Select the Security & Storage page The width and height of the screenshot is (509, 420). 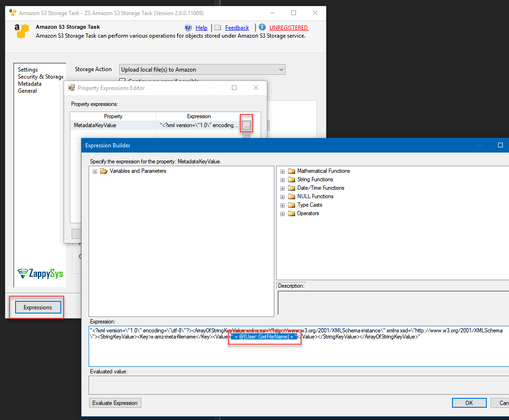[x=40, y=76]
